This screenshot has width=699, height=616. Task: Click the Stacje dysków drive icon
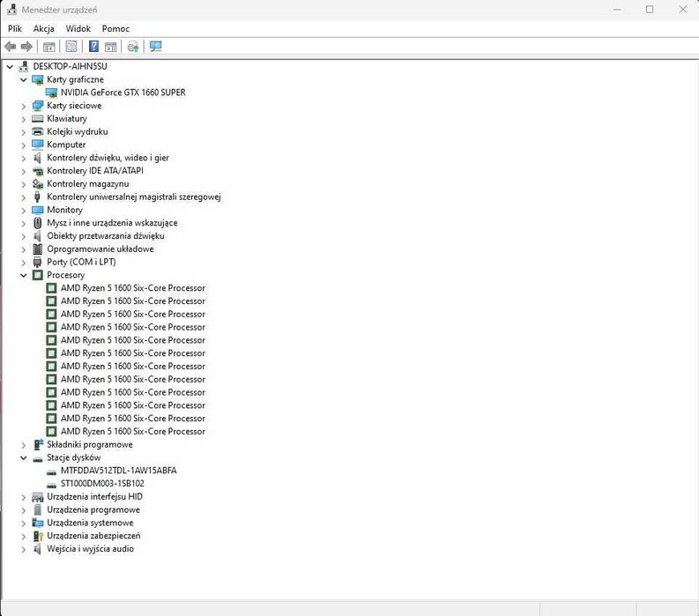[x=37, y=458]
